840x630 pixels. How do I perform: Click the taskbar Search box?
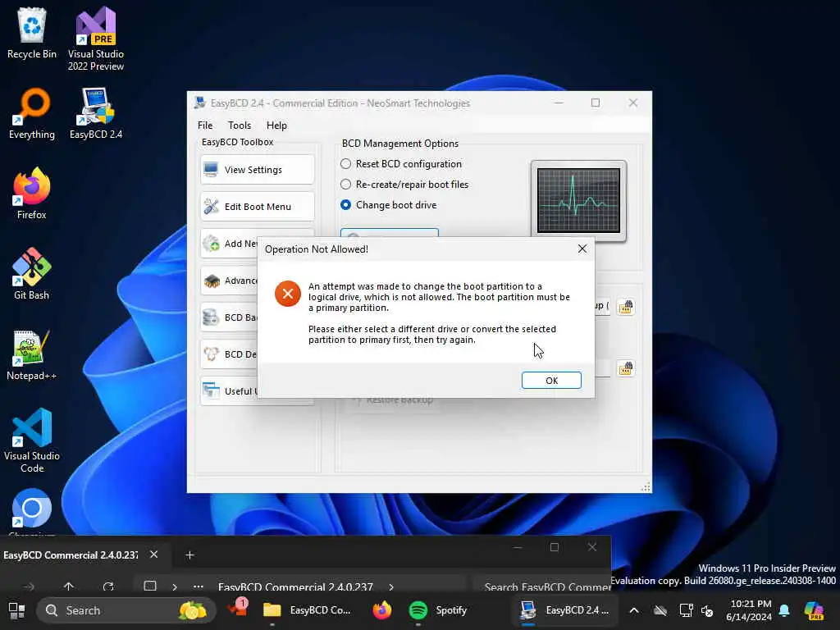pyautogui.click(x=126, y=610)
